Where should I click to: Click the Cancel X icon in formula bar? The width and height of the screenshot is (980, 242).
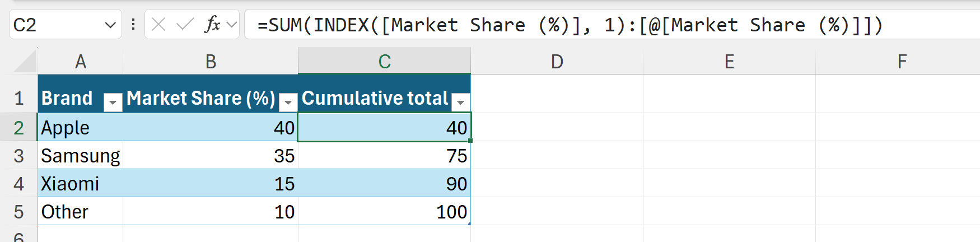point(158,25)
